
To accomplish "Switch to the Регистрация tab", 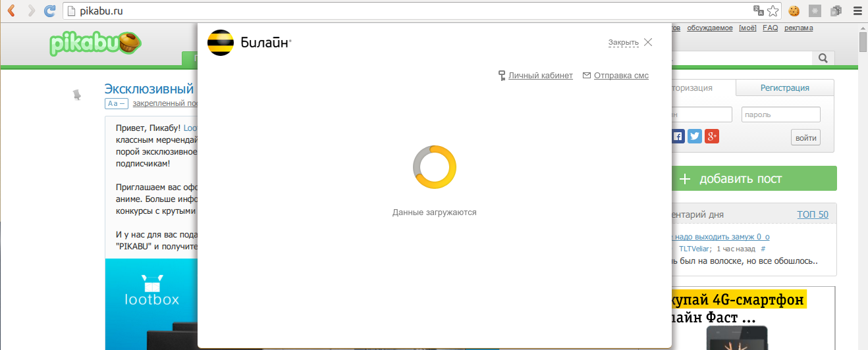I will point(785,88).
